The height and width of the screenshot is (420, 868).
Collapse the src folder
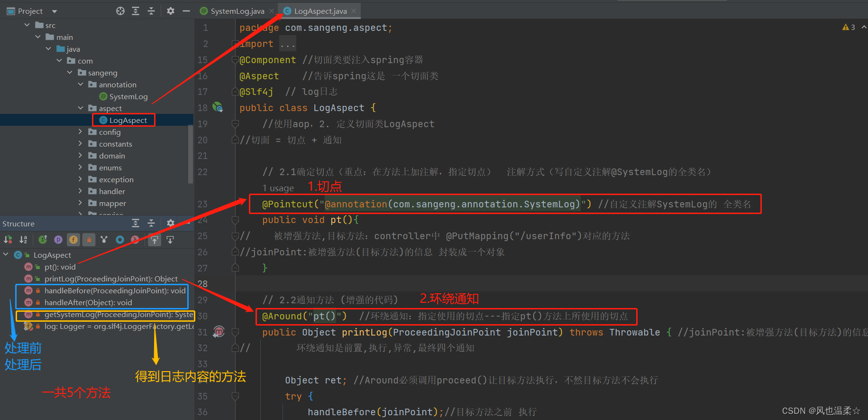pos(27,25)
